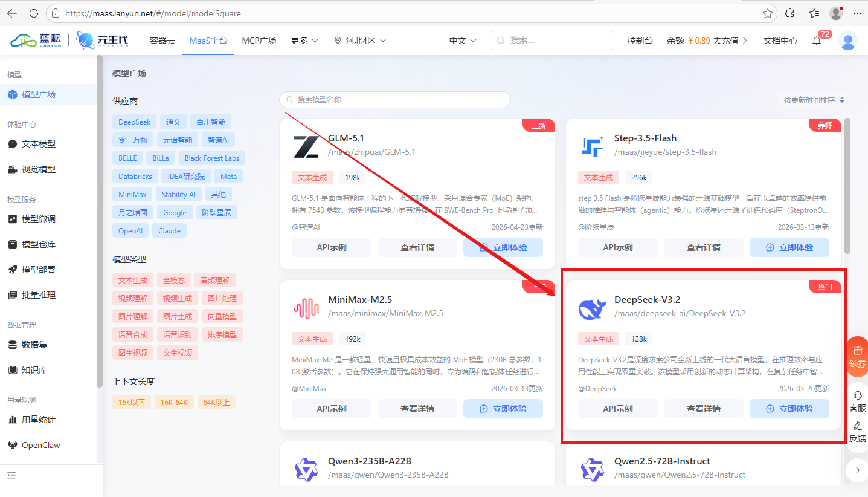Open the 中文 language dropdown
Screen dimensions: 868x497
[463, 41]
